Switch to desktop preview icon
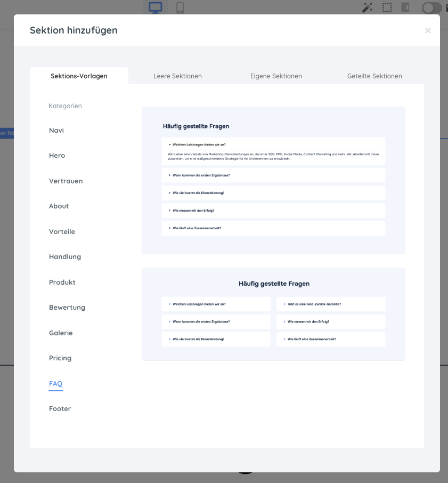This screenshot has width=448, height=483. pyautogui.click(x=156, y=7)
